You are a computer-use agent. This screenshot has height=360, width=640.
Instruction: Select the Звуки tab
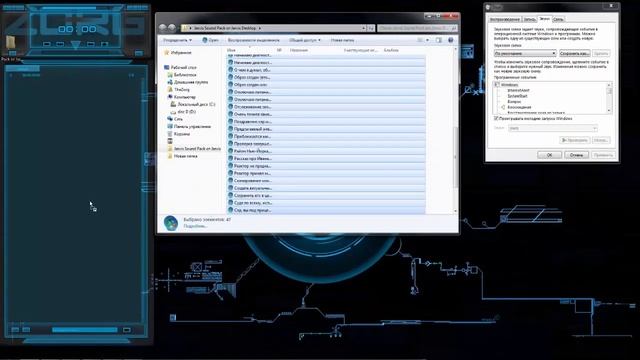(544, 19)
